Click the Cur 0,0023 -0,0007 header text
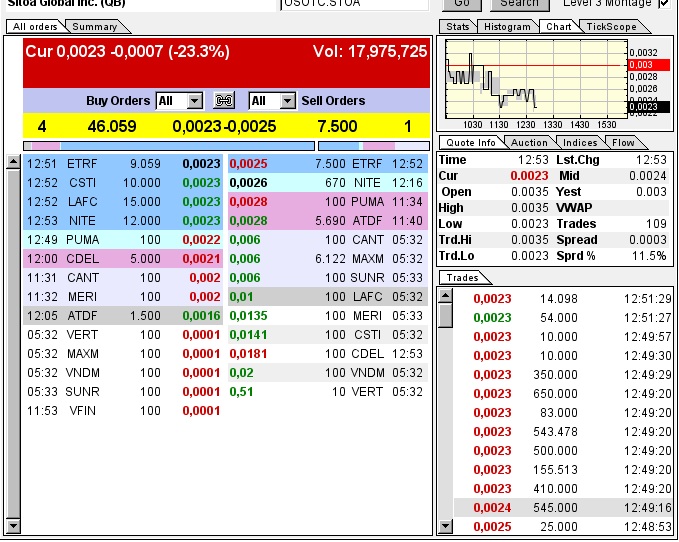Image resolution: width=679 pixels, height=542 pixels. coord(127,52)
